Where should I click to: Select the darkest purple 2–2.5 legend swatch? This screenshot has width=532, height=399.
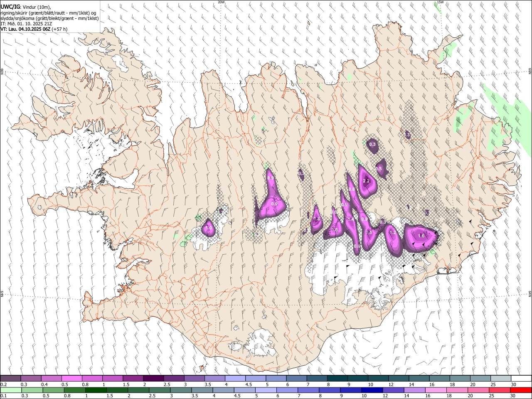pos(153,379)
